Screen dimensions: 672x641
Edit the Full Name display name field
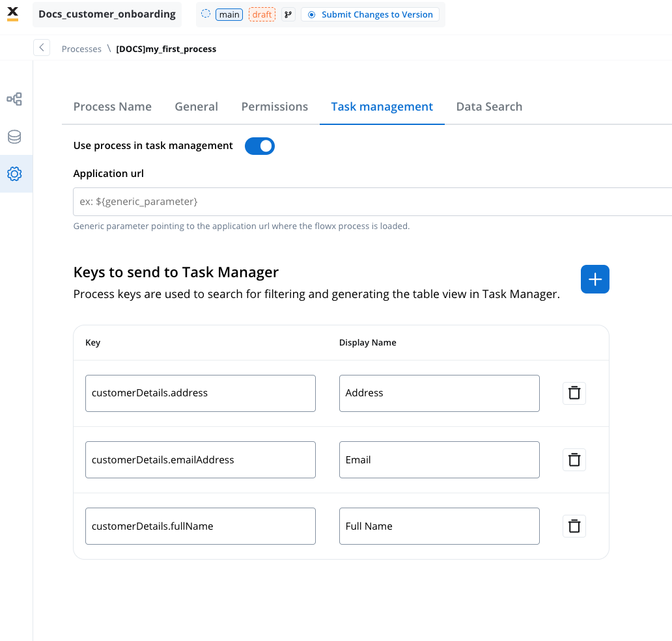pyautogui.click(x=440, y=526)
